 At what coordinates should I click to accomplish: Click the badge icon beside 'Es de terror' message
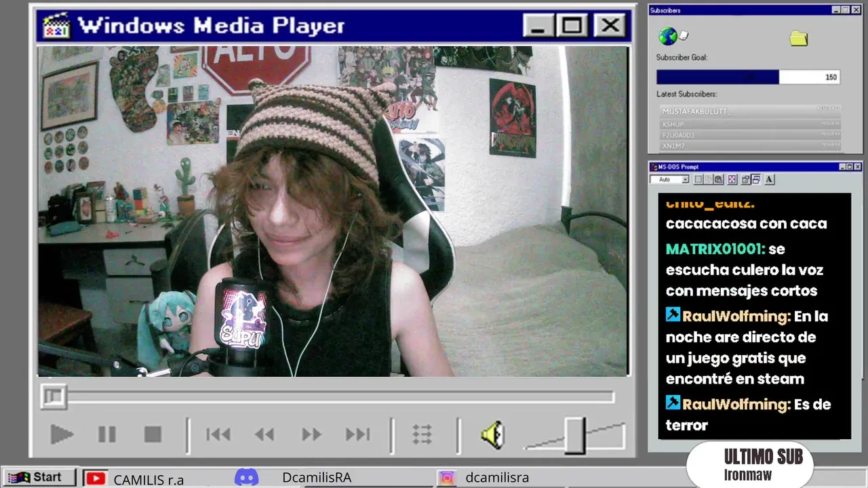[673, 403]
